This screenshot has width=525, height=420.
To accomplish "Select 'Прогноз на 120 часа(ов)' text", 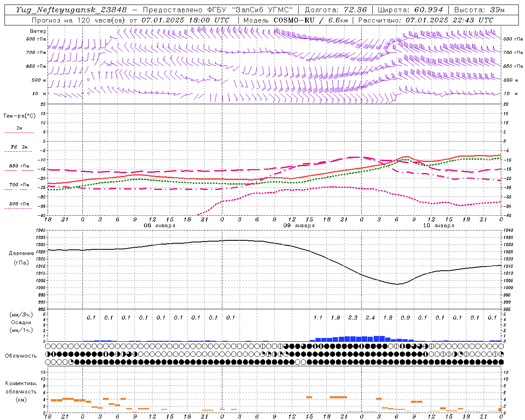I will 79,20.
